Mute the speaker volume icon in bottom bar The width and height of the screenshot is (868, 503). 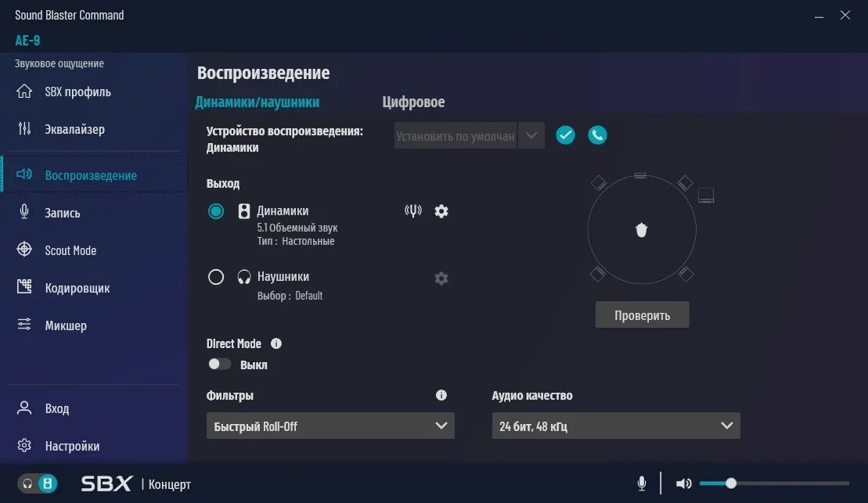[683, 483]
